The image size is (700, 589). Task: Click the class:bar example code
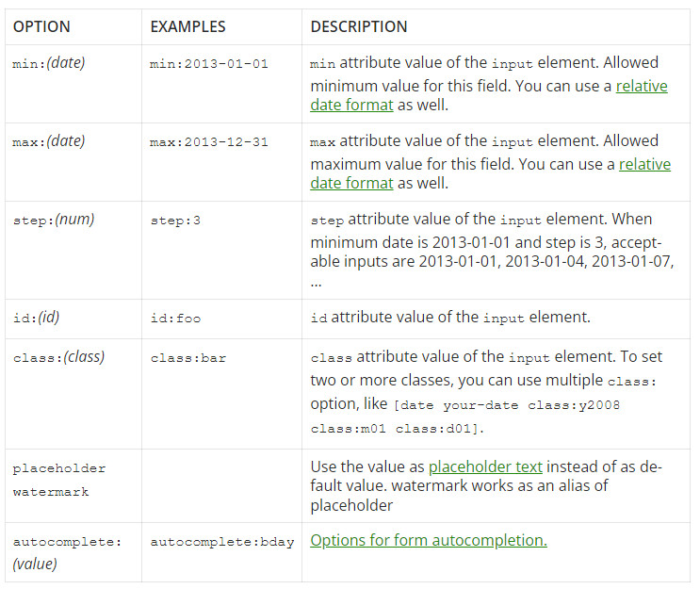tap(188, 358)
